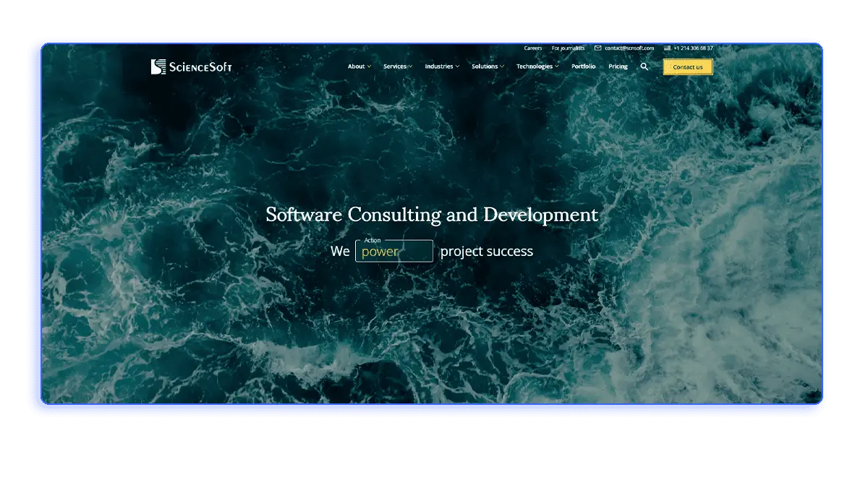Expand the About dropdown menu
Viewport: 868px width, 488px height.
click(358, 66)
